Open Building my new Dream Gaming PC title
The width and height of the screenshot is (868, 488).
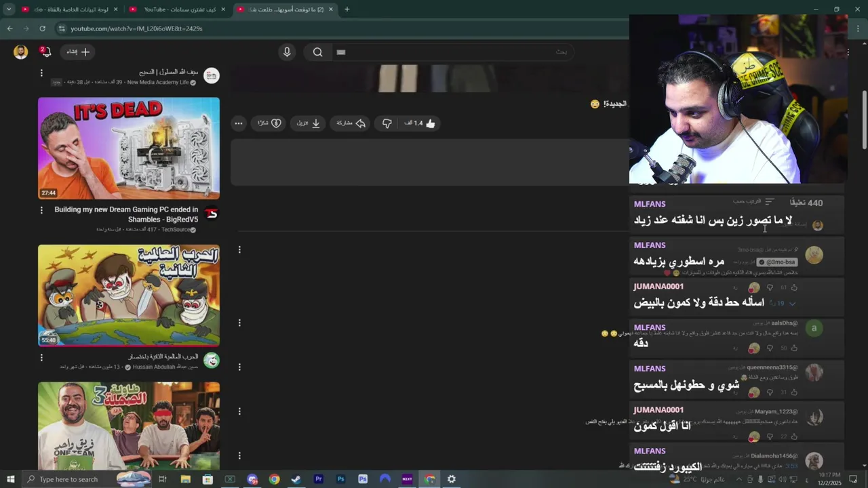[126, 214]
